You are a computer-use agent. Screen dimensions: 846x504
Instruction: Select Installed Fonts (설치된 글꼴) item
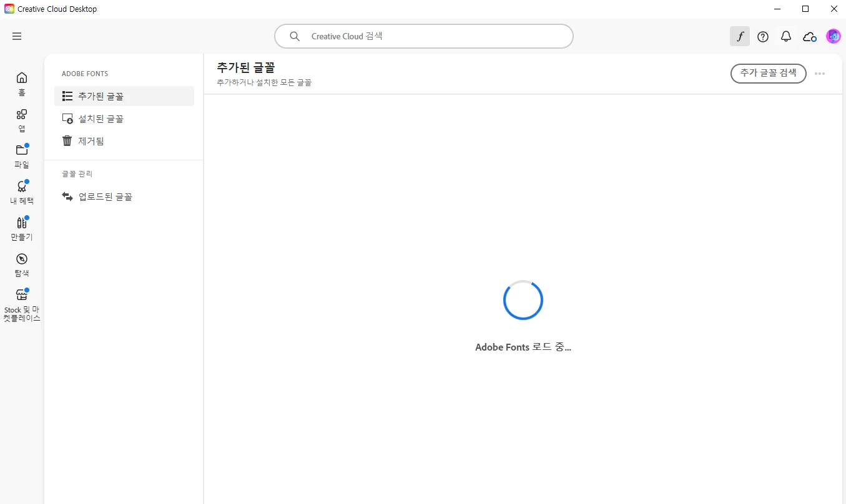124,119
